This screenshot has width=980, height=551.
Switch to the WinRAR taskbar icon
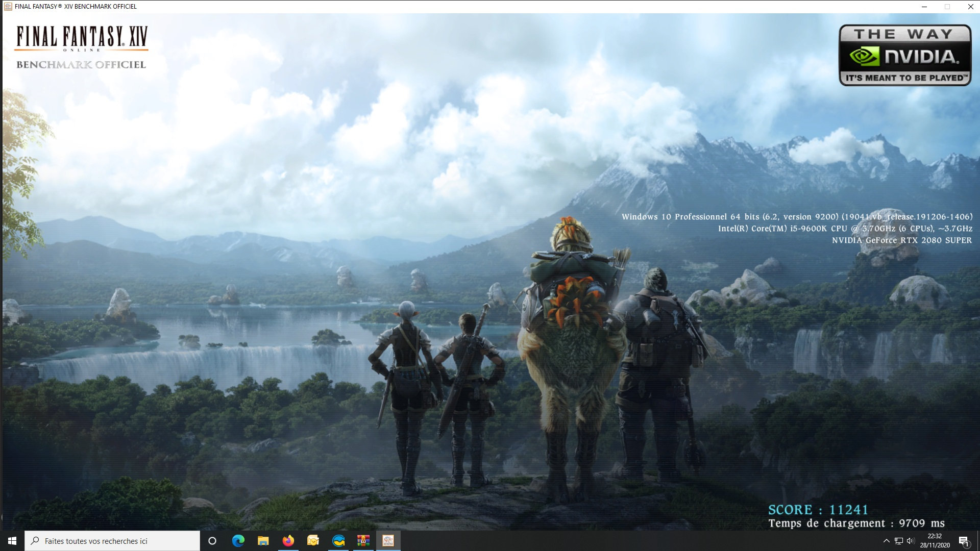[x=363, y=541]
